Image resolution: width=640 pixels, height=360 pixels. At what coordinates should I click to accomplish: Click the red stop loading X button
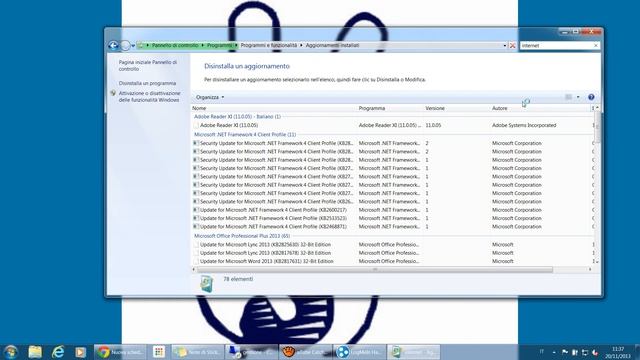coord(512,46)
